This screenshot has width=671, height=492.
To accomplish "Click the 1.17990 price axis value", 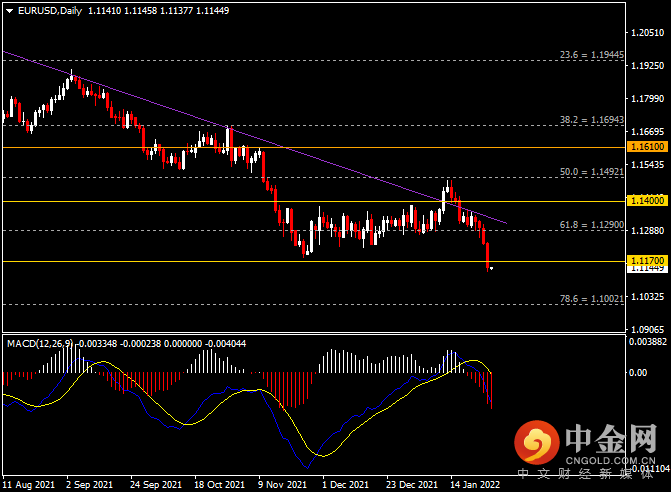I will [648, 99].
